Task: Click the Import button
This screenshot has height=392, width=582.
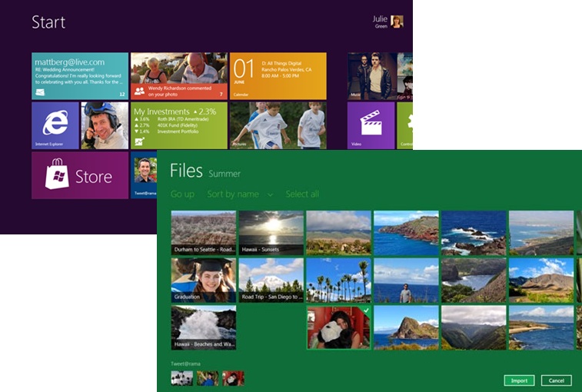Action: 519,380
